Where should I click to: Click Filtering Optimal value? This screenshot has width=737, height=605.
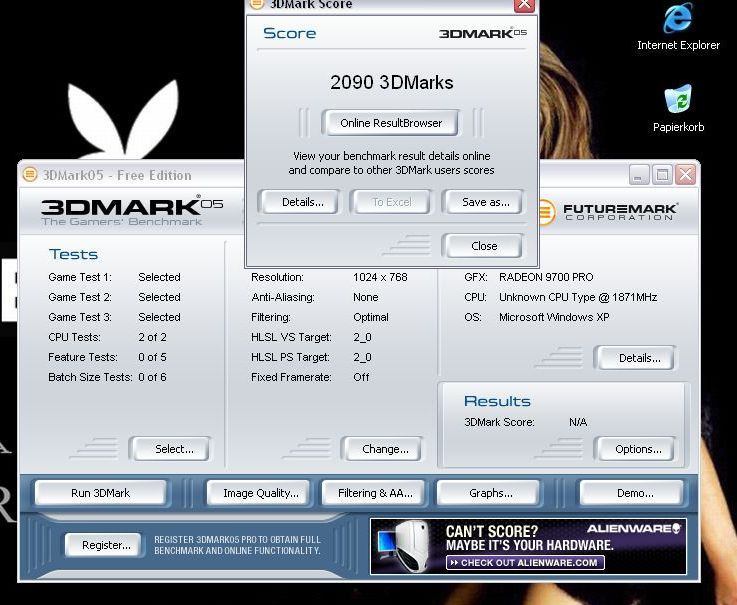tap(371, 317)
